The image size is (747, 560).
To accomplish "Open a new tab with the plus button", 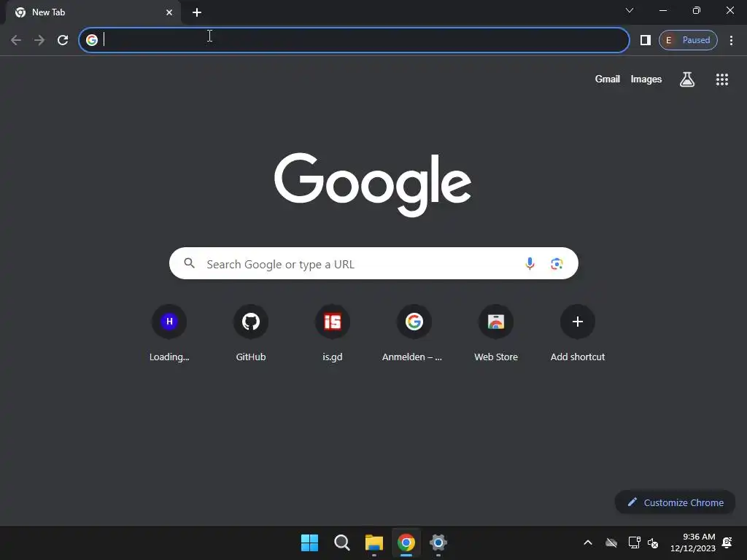I will point(197,12).
